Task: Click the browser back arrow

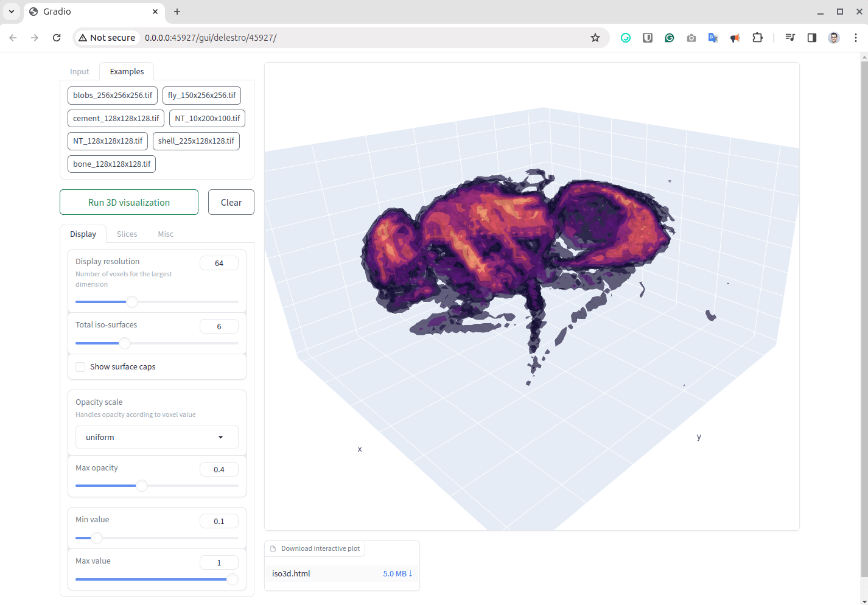Action: 13,38
